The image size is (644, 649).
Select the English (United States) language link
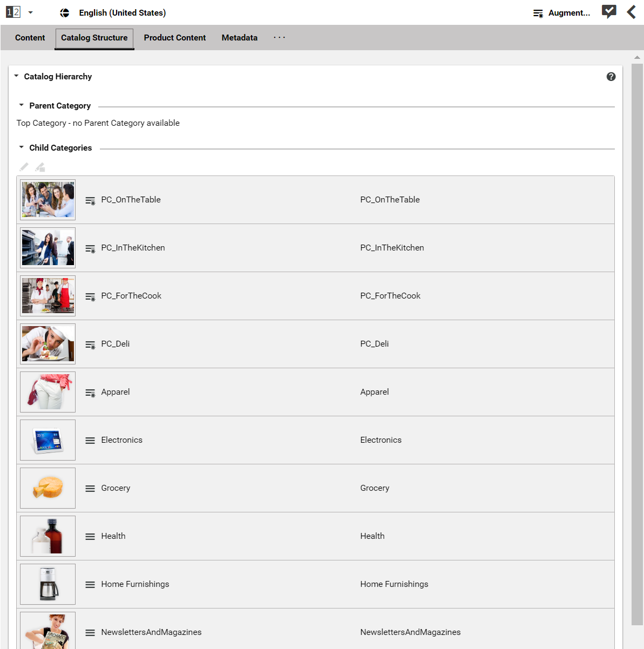pos(122,12)
